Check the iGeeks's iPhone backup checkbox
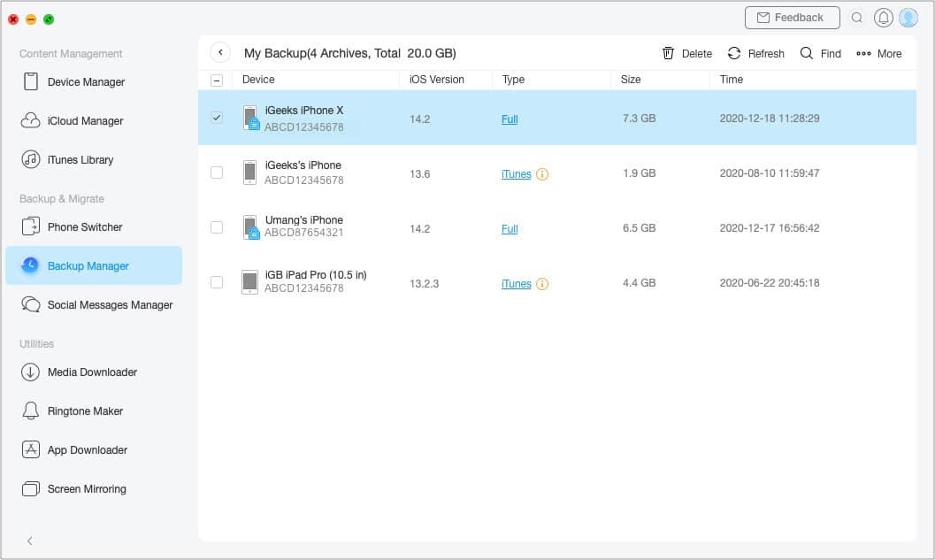 217,173
